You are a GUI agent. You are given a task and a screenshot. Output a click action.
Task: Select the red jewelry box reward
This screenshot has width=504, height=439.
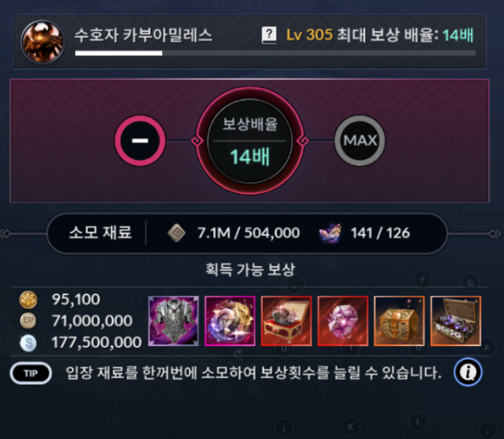click(x=287, y=321)
